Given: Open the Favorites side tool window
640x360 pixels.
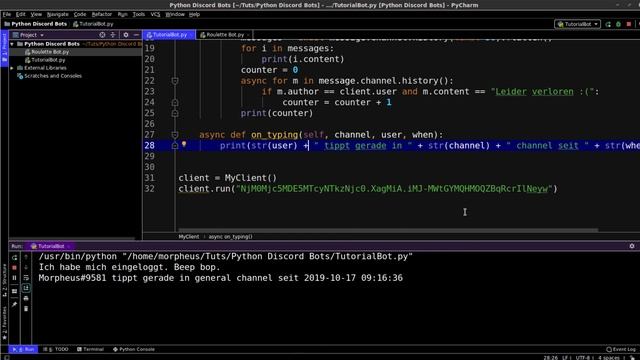Looking at the screenshot, I should 4,322.
